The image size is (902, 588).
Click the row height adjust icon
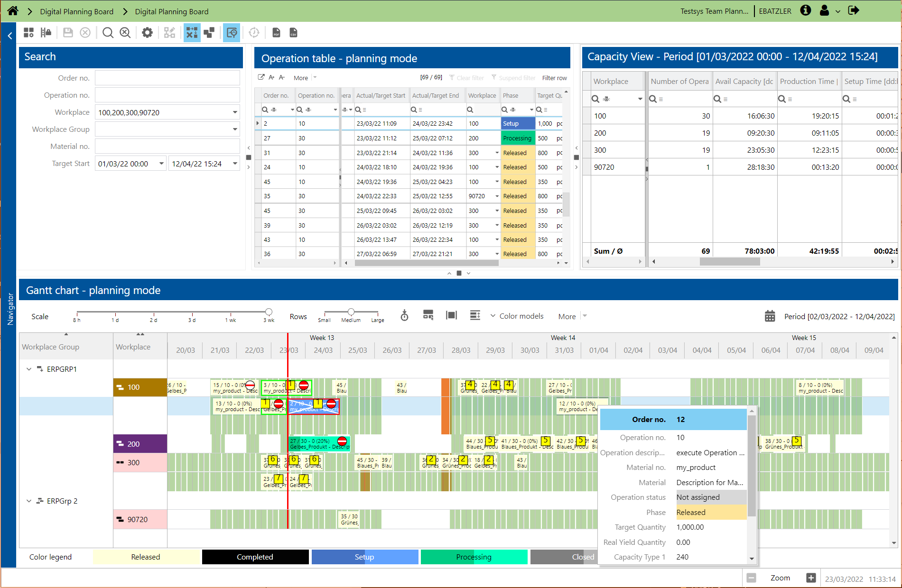point(475,316)
